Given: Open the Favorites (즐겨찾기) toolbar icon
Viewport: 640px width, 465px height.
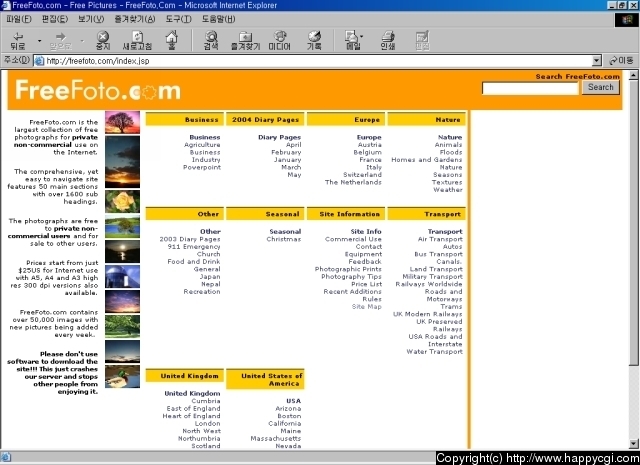Looking at the screenshot, I should point(245,40).
